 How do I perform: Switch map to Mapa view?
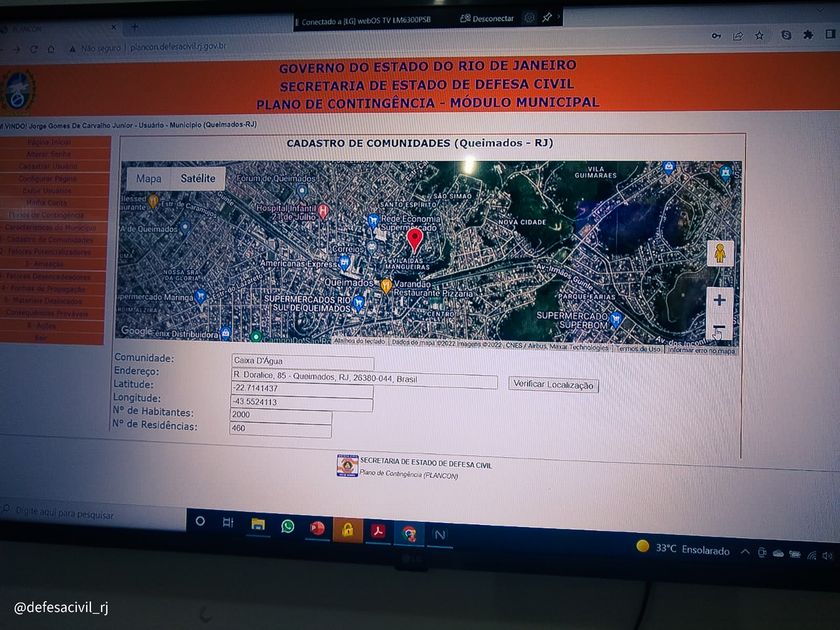click(x=149, y=178)
